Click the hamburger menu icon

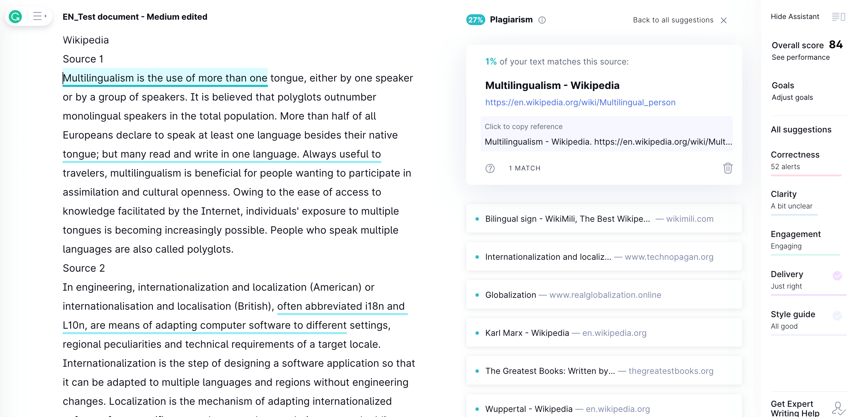click(x=38, y=16)
